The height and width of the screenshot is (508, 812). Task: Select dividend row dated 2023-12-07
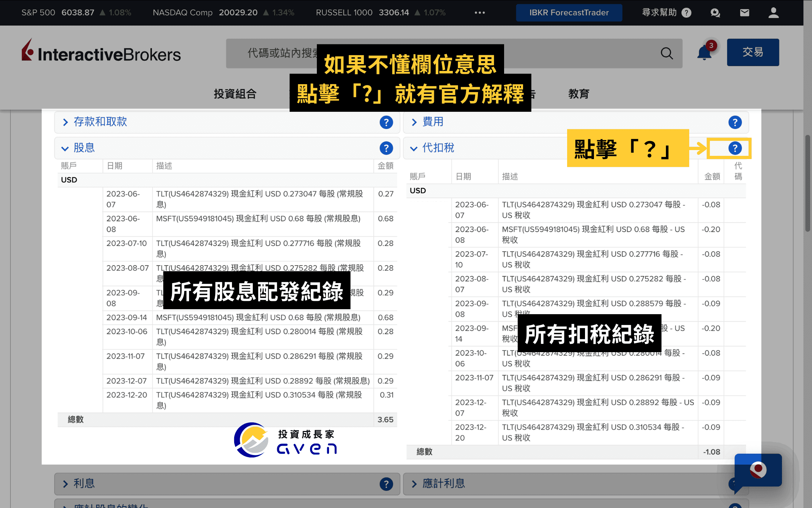(250, 381)
